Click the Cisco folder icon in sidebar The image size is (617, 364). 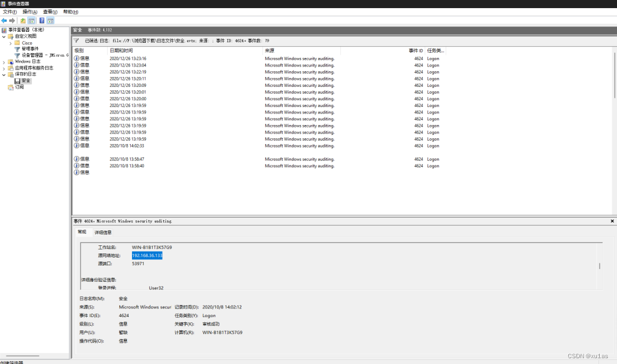[x=17, y=43]
